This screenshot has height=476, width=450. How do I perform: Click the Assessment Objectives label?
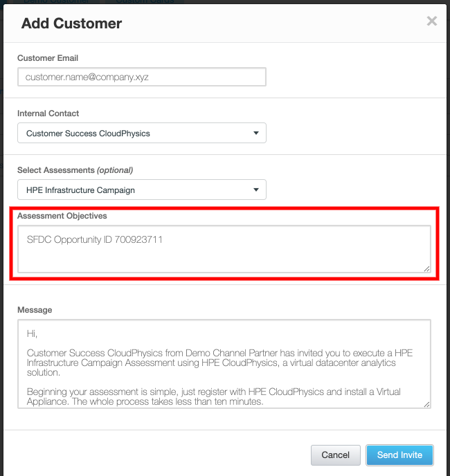(62, 216)
